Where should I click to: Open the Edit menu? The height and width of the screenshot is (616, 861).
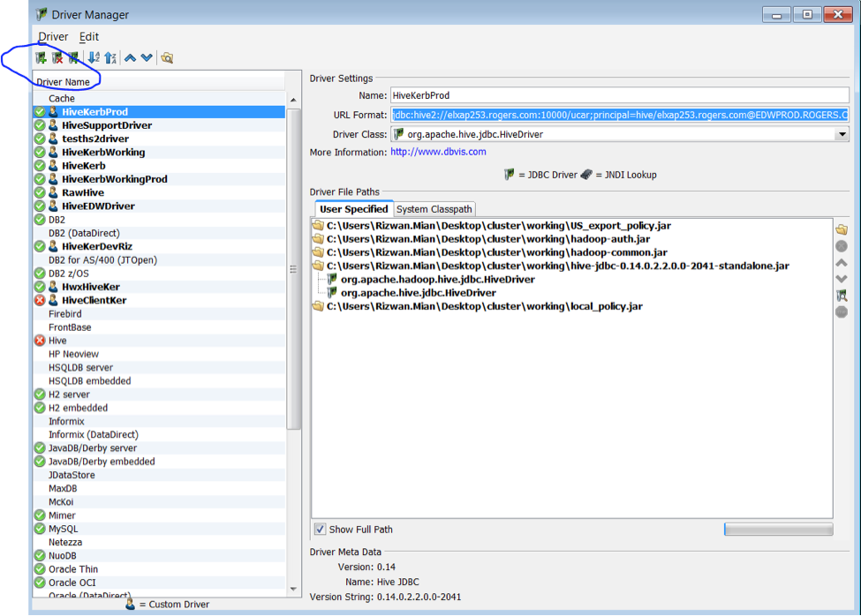pyautogui.click(x=89, y=37)
